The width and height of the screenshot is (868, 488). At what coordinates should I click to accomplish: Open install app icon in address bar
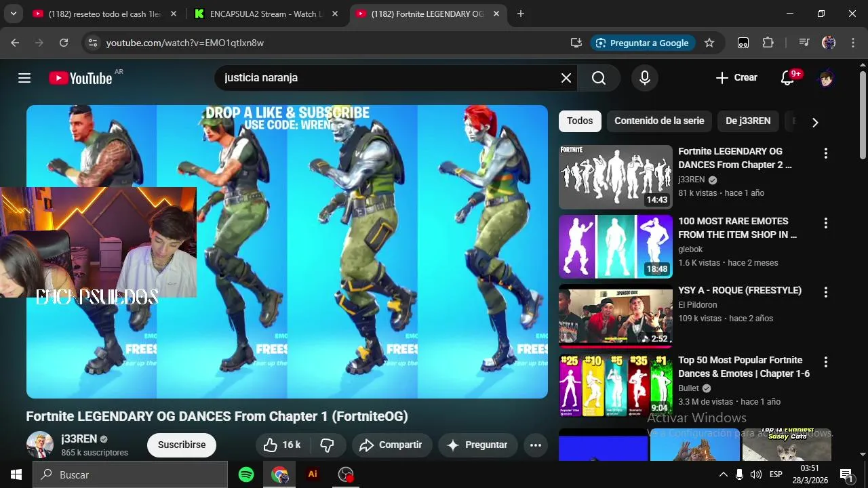tap(576, 43)
